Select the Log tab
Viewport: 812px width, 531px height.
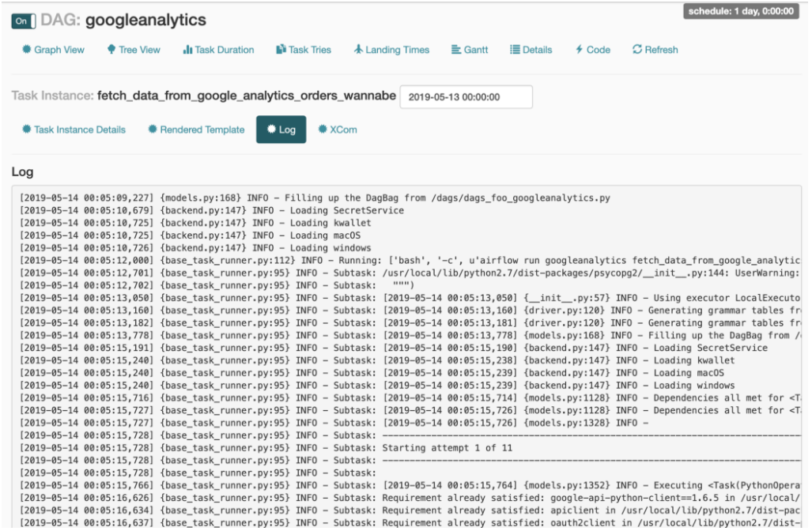click(281, 130)
